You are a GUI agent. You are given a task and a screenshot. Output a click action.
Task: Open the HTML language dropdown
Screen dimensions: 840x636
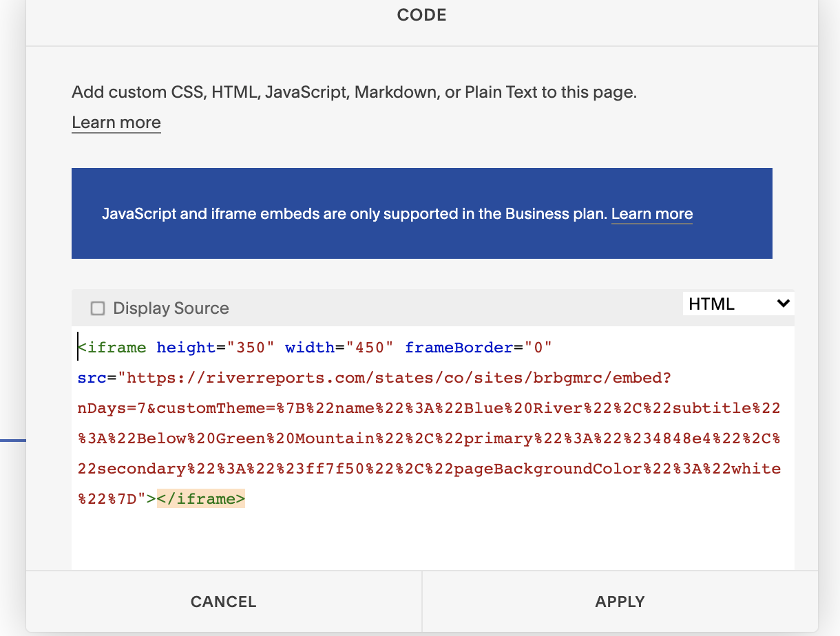coord(737,304)
